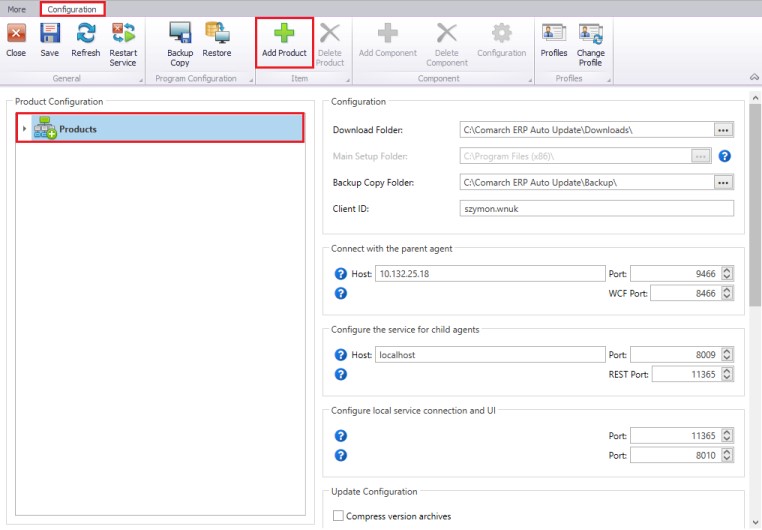Image resolution: width=762 pixels, height=530 pixels.
Task: Click the Change Profile icon
Action: 590,34
